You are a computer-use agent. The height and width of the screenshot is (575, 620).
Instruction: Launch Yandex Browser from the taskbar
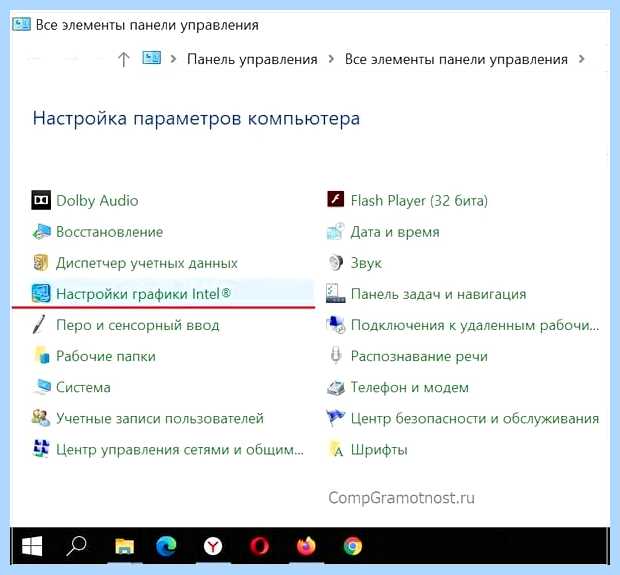point(213,547)
